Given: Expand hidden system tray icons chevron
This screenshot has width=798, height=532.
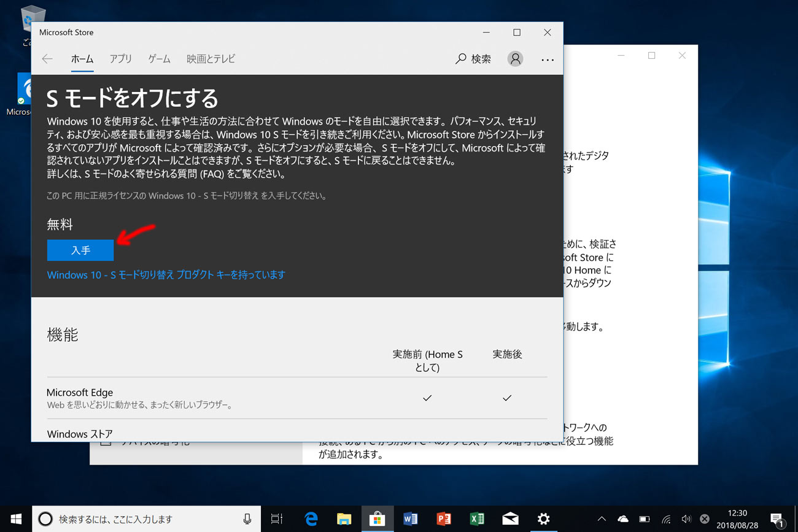Looking at the screenshot, I should (x=602, y=519).
